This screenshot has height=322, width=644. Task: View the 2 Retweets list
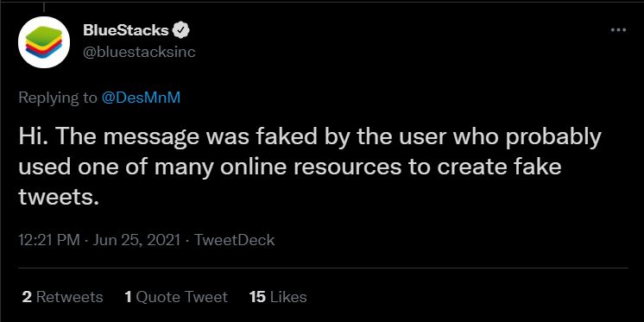coord(62,297)
